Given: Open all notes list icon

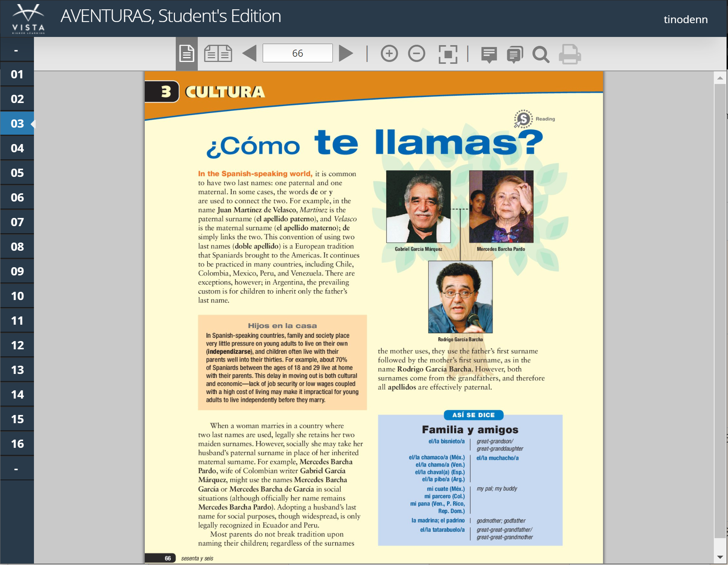Looking at the screenshot, I should point(515,54).
